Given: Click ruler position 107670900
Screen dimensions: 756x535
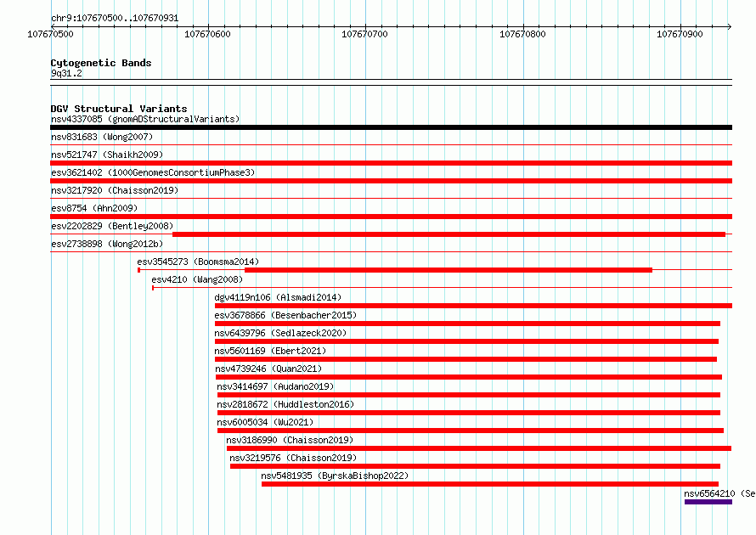Looking at the screenshot, I should pos(680,34).
